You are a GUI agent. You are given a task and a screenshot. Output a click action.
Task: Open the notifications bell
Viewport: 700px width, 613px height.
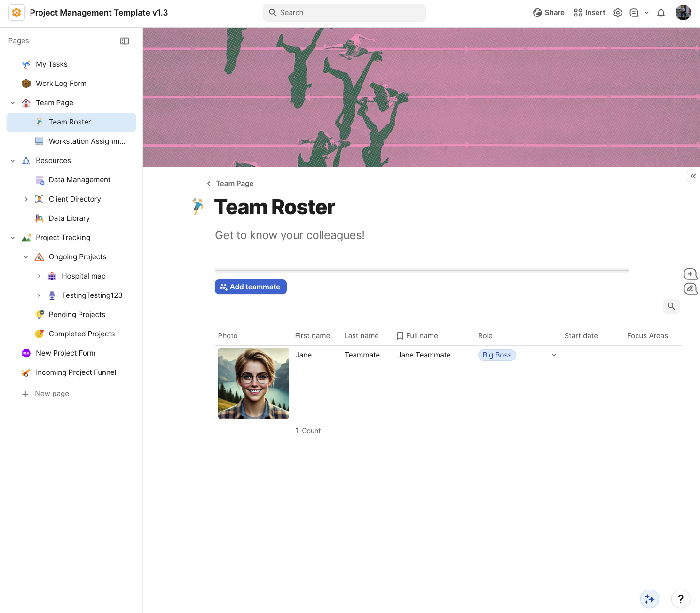661,13
